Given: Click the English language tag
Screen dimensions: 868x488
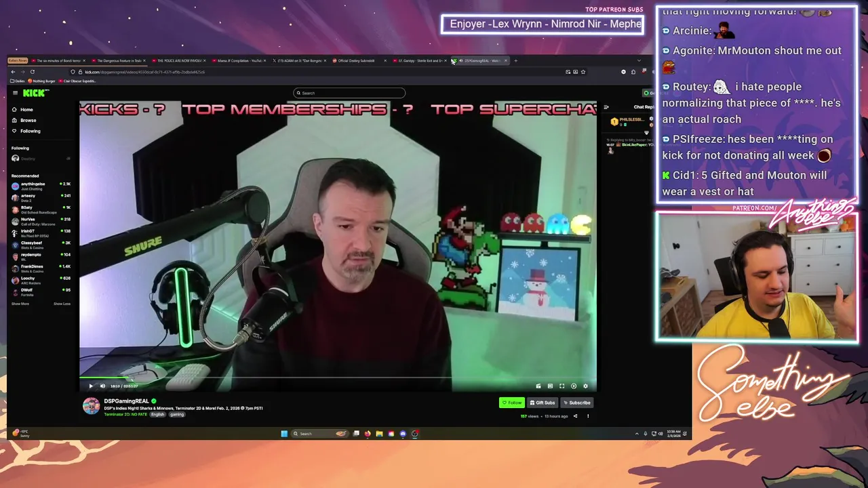Looking at the screenshot, I should [x=158, y=414].
